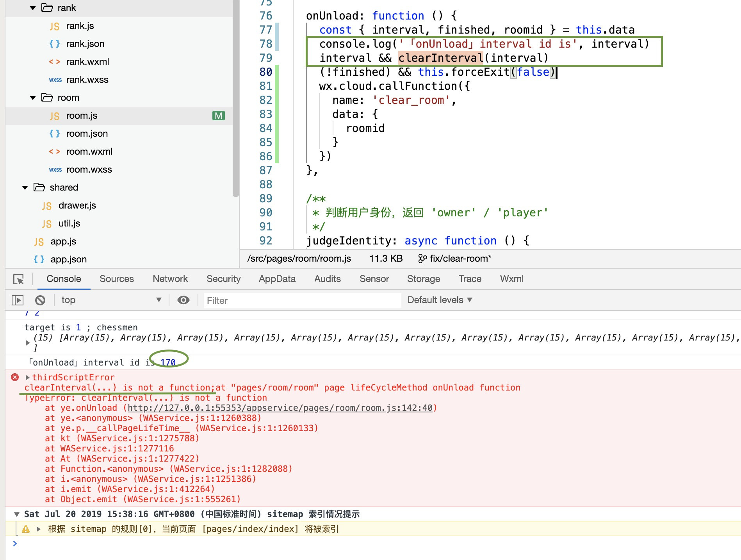Image resolution: width=741 pixels, height=560 pixels.
Task: Open the Wxml tab
Action: pos(511,279)
